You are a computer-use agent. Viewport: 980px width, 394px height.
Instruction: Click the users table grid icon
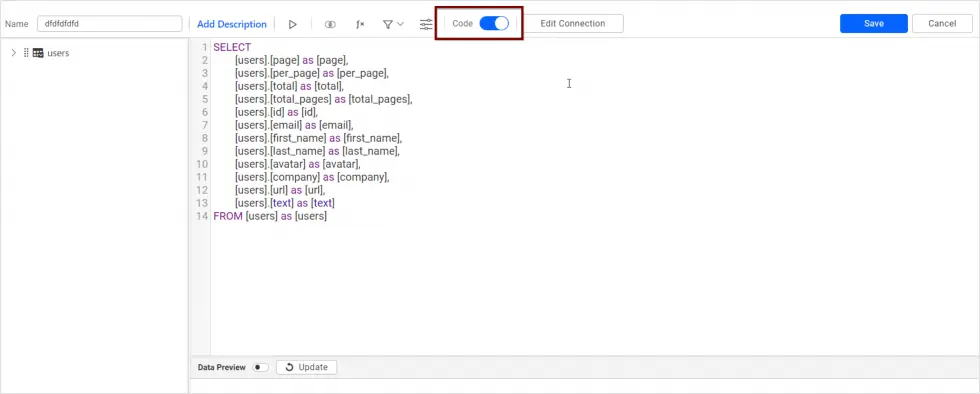(38, 53)
